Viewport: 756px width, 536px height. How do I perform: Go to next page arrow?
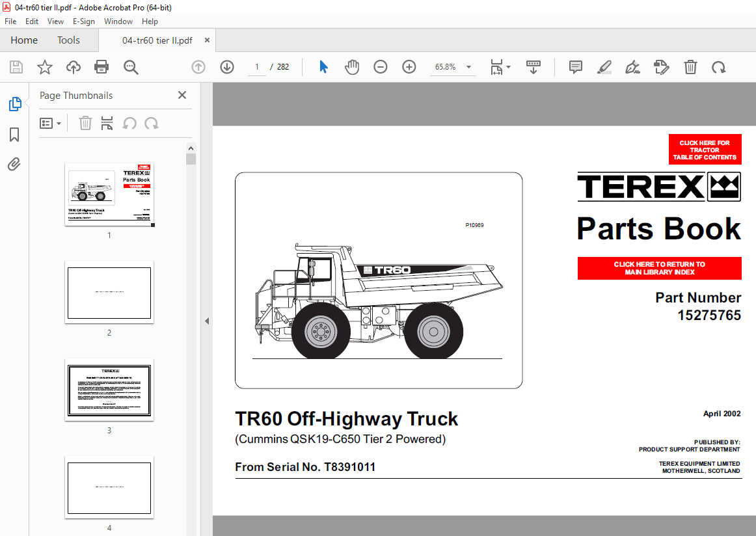pyautogui.click(x=227, y=67)
